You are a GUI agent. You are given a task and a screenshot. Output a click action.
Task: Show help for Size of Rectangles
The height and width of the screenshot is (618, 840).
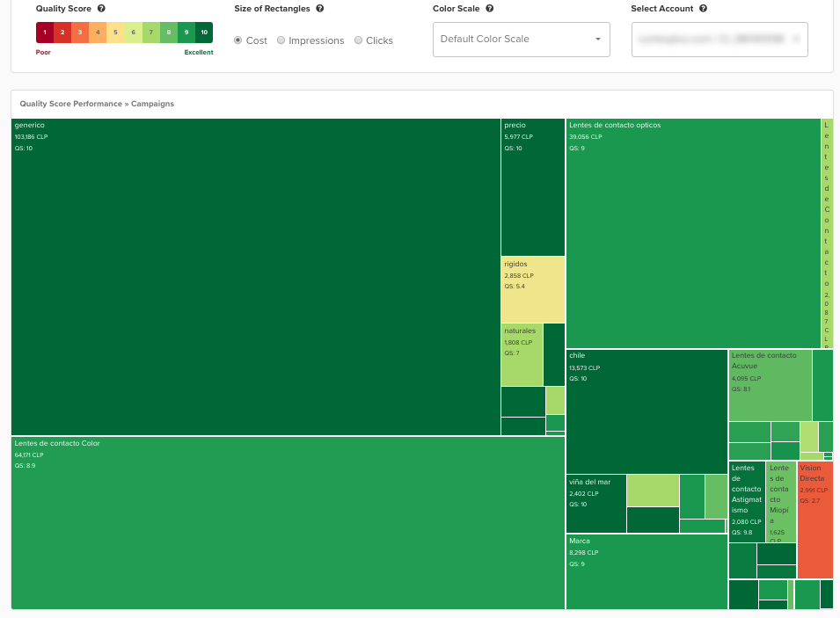tap(320, 9)
